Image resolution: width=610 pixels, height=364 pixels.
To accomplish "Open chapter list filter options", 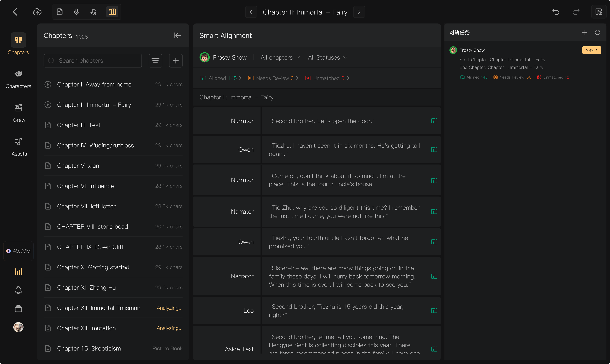I will pyautogui.click(x=156, y=61).
